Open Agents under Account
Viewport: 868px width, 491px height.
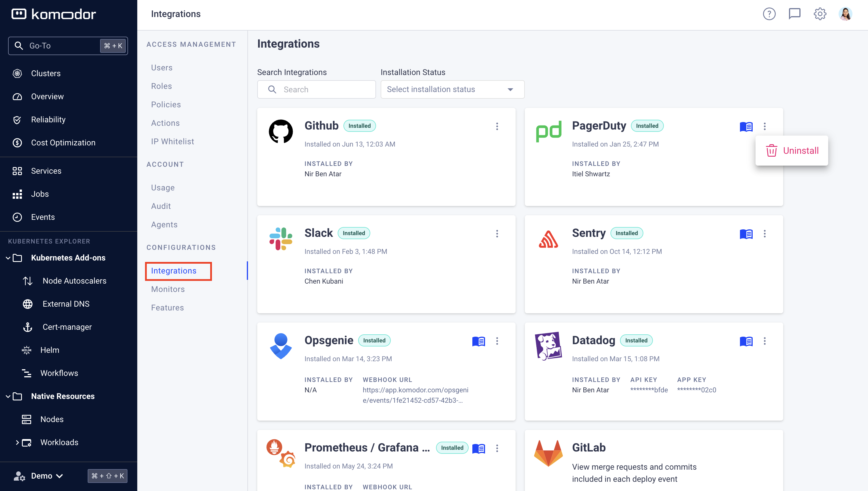coord(164,225)
